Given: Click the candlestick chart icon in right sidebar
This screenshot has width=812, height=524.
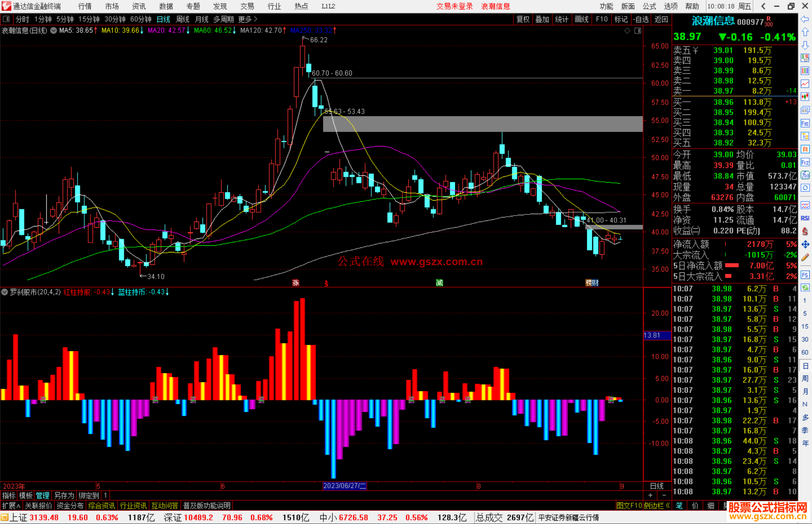Looking at the screenshot, I should point(805,97).
